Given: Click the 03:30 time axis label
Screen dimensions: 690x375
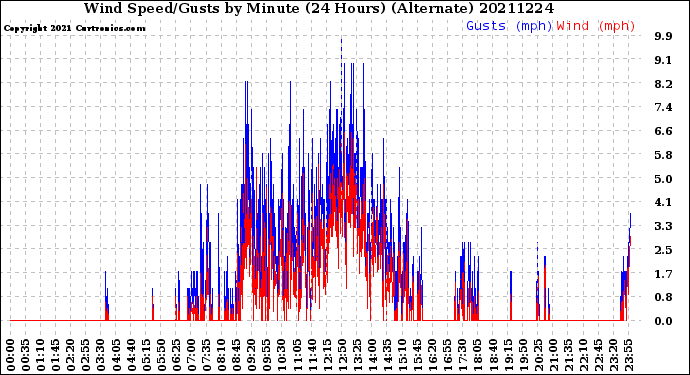Looking at the screenshot, I should [101, 355].
